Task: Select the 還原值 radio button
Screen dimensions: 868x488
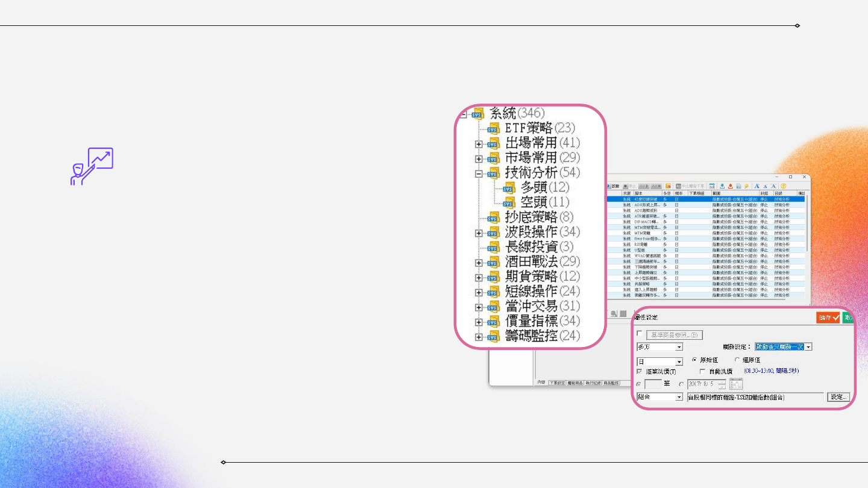Action: [x=737, y=360]
